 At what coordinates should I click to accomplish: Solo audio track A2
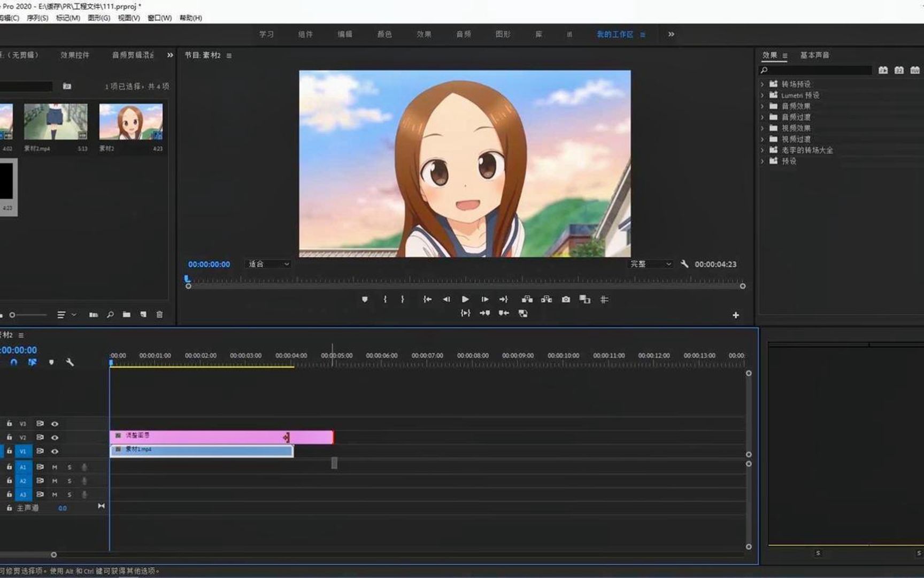70,481
